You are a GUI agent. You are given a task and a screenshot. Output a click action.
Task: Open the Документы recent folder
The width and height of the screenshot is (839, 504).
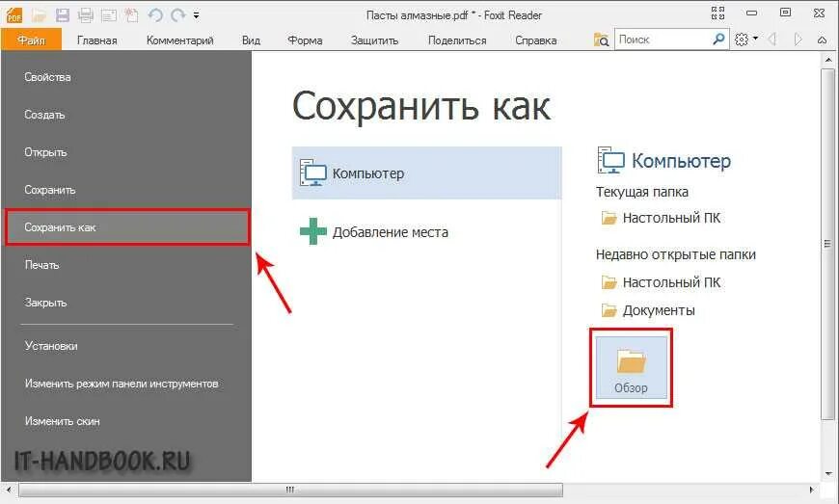click(648, 310)
